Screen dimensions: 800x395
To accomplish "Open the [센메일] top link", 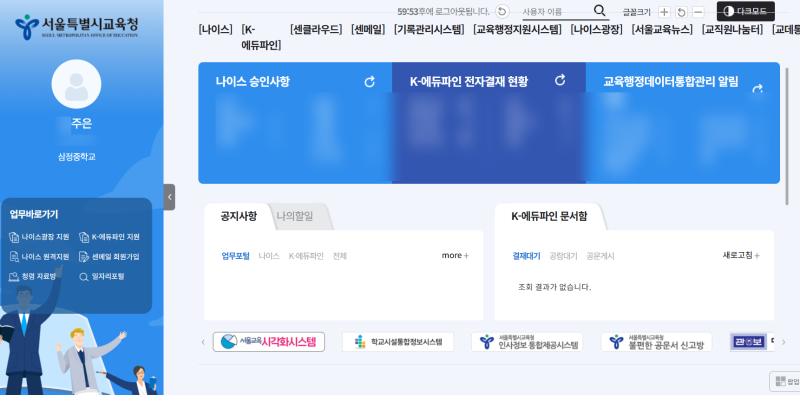I will click(x=368, y=30).
